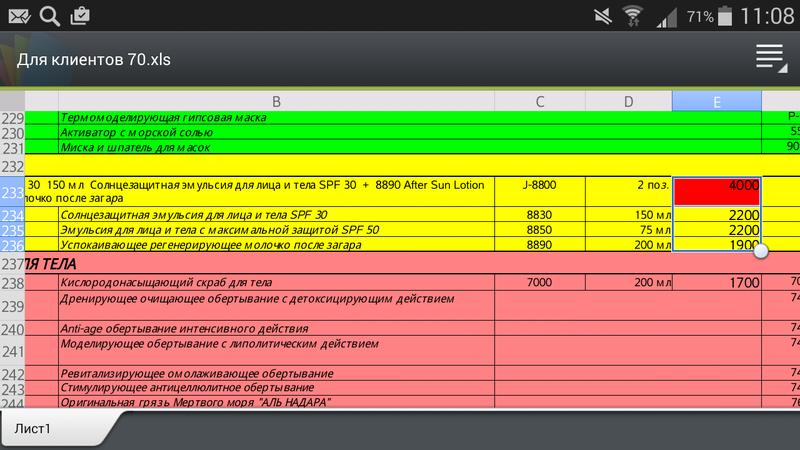Select price cell 2200 in row 234
The height and width of the screenshot is (450, 800).
(x=717, y=215)
